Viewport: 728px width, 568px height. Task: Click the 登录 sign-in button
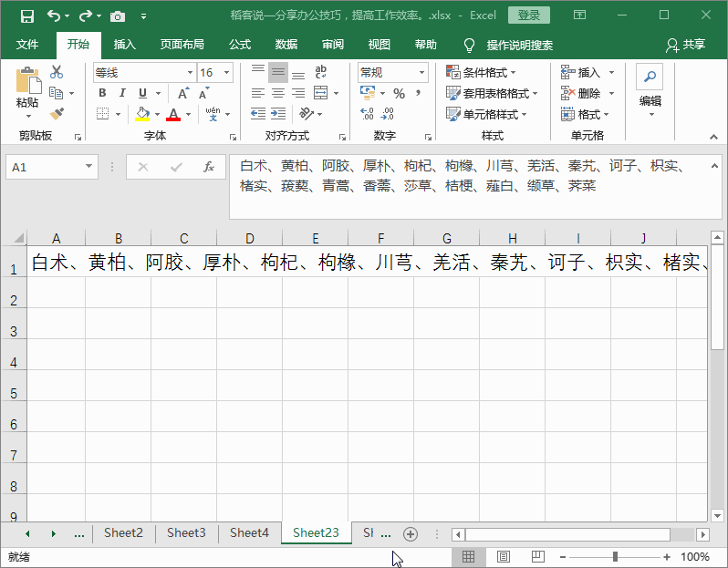point(529,15)
